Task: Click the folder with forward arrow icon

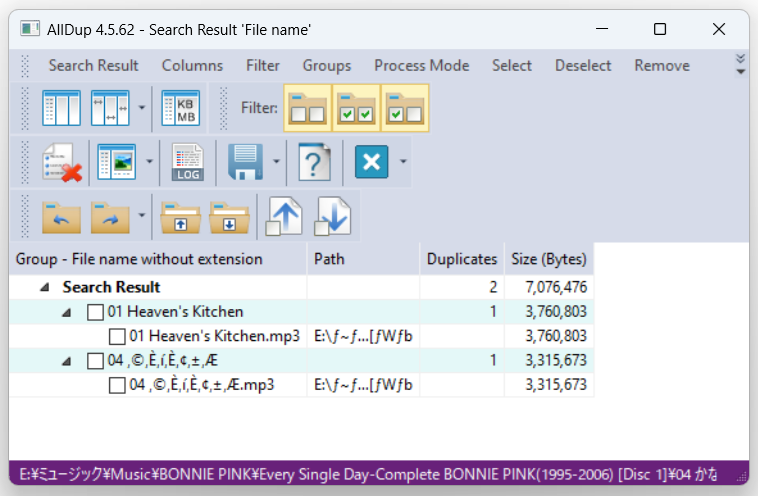Action: pos(110,218)
